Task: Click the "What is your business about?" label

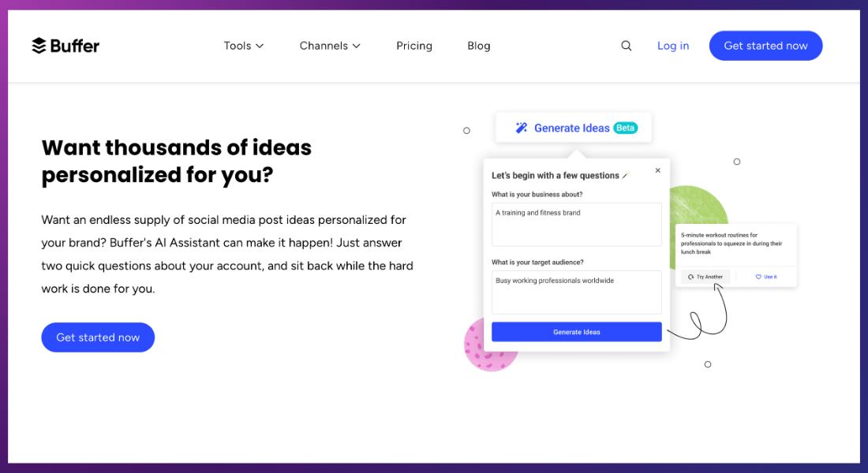Action: pos(537,194)
